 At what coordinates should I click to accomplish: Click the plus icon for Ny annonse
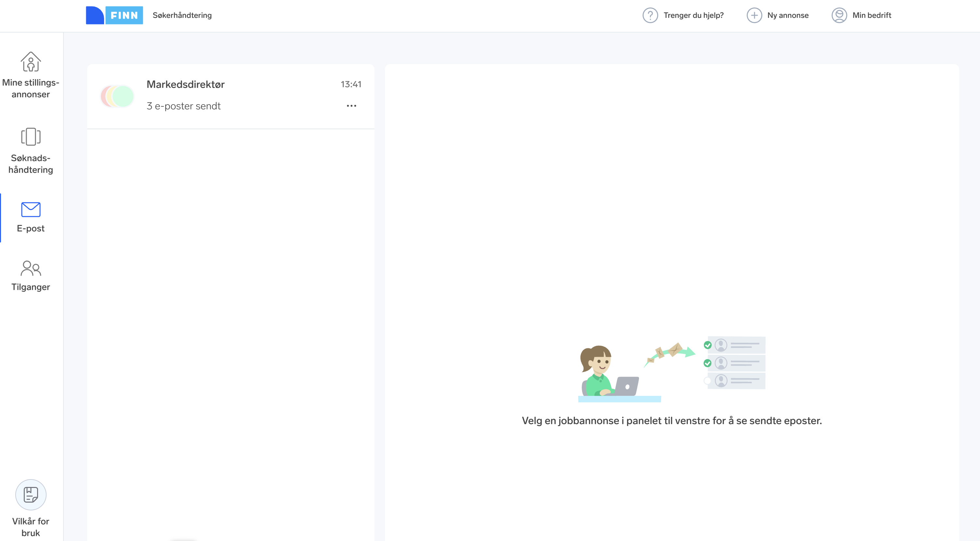[754, 15]
